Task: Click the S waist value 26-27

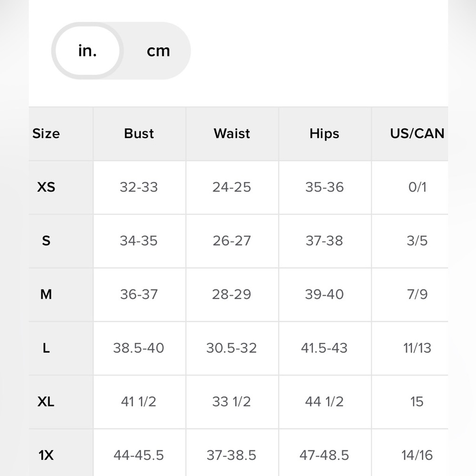Action: [x=231, y=241]
